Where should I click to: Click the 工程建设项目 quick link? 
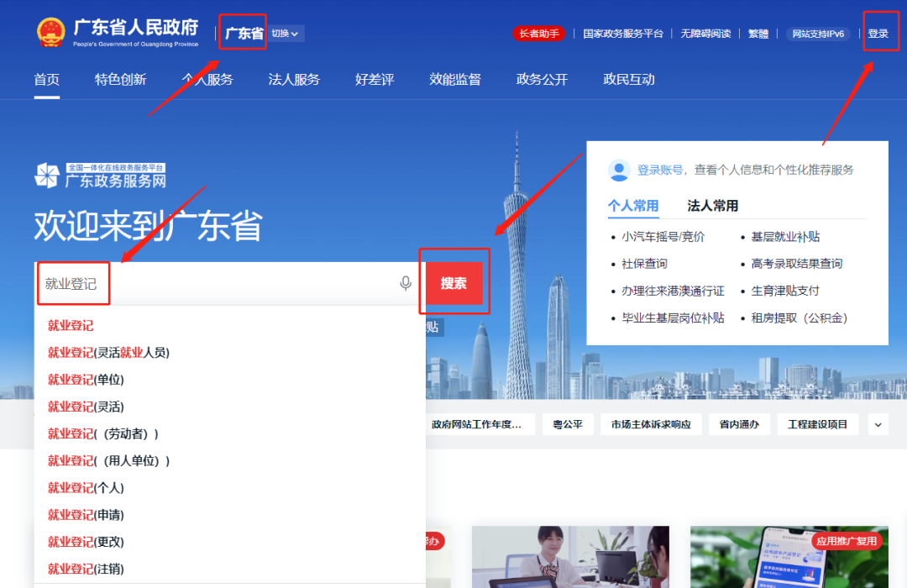click(x=817, y=425)
